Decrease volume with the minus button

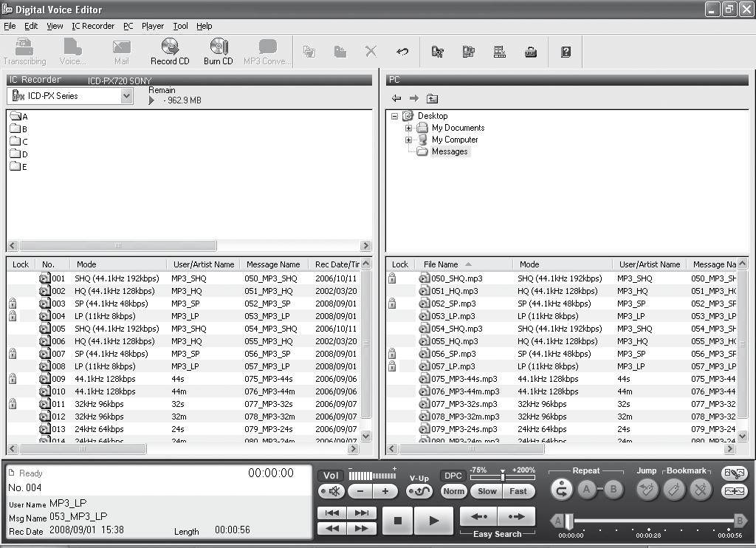[360, 492]
